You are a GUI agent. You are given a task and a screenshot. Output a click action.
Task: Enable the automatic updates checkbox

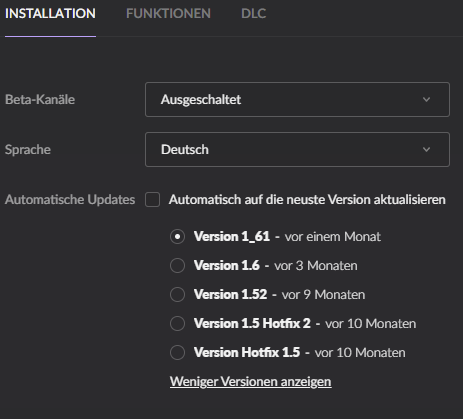(152, 200)
